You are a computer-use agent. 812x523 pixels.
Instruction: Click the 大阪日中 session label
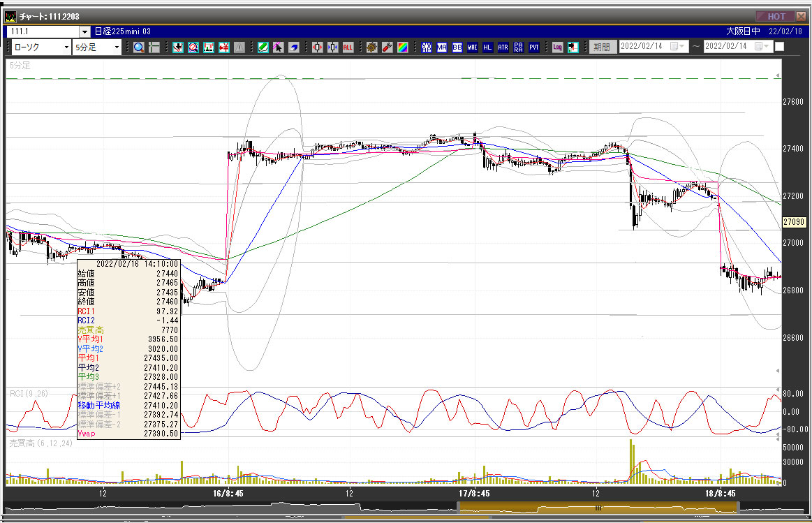743,31
